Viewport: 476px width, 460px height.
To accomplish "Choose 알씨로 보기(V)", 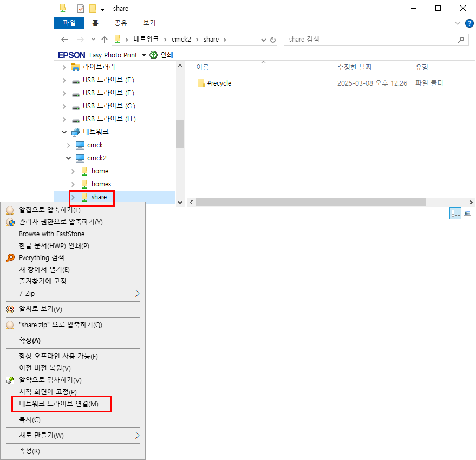I will click(x=73, y=309).
